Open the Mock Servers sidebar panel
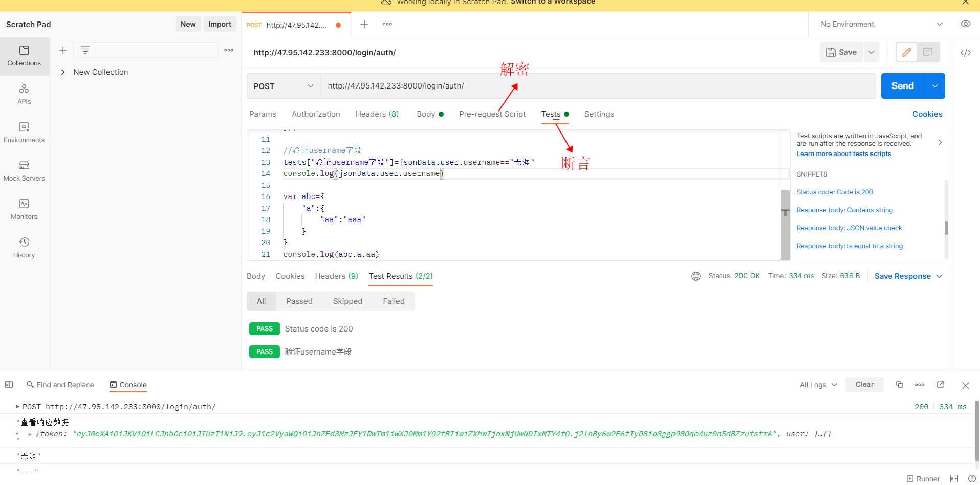Viewport: 980px width, 485px height. point(24,171)
